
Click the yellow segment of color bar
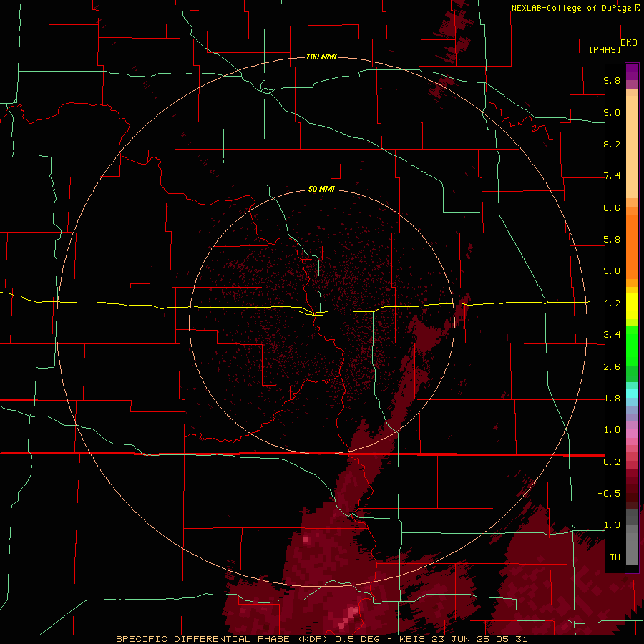(x=632, y=306)
